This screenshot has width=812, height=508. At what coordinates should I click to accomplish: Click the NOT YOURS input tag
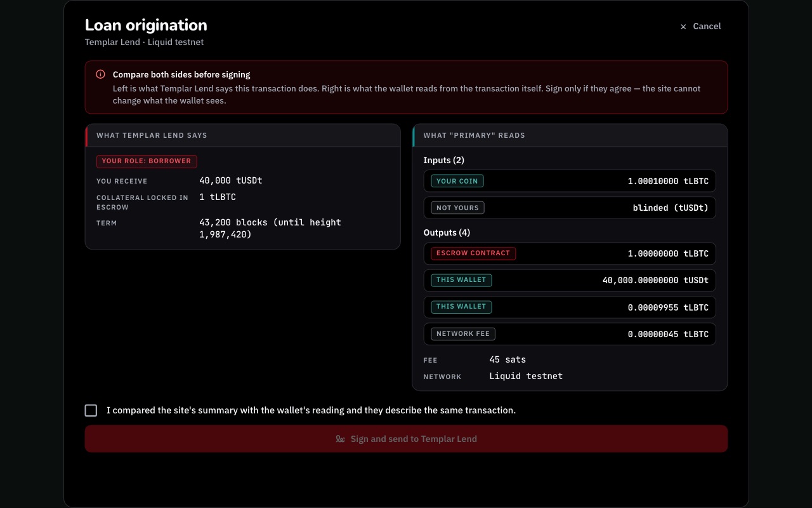457,208
